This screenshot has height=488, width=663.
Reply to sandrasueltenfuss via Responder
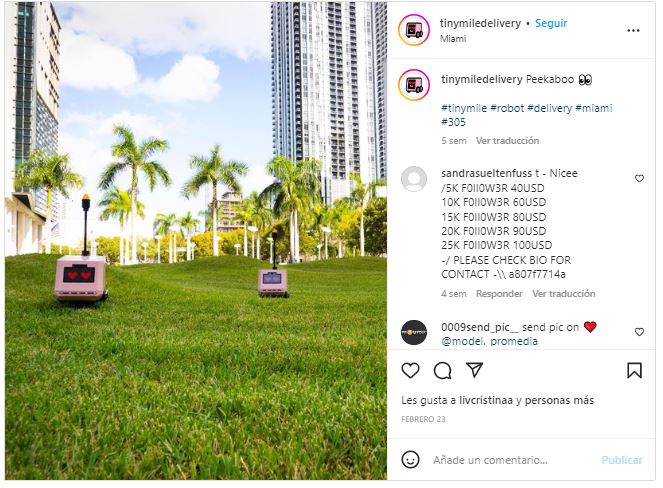click(499, 293)
